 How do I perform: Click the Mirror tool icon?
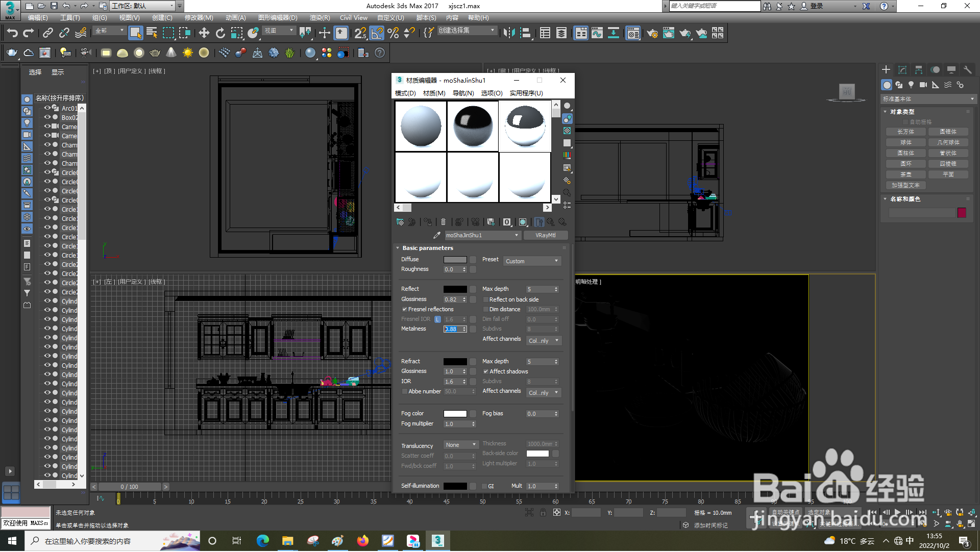(509, 33)
